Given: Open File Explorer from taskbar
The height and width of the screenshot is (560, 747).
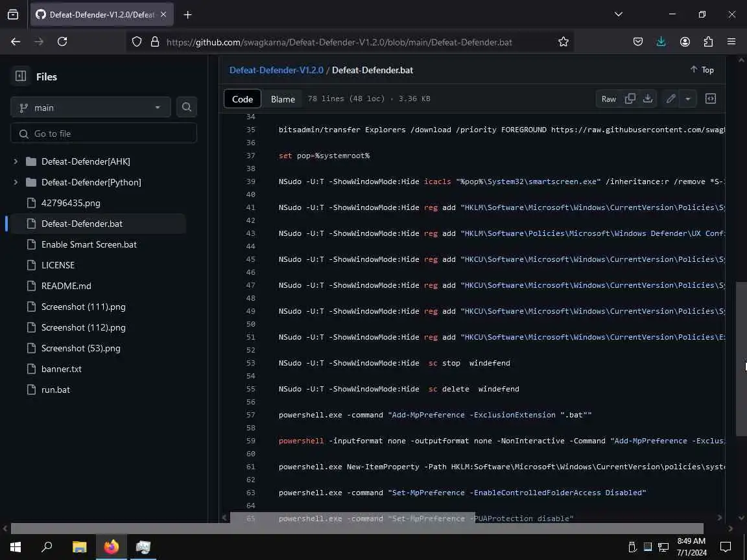Looking at the screenshot, I should 80,546.
